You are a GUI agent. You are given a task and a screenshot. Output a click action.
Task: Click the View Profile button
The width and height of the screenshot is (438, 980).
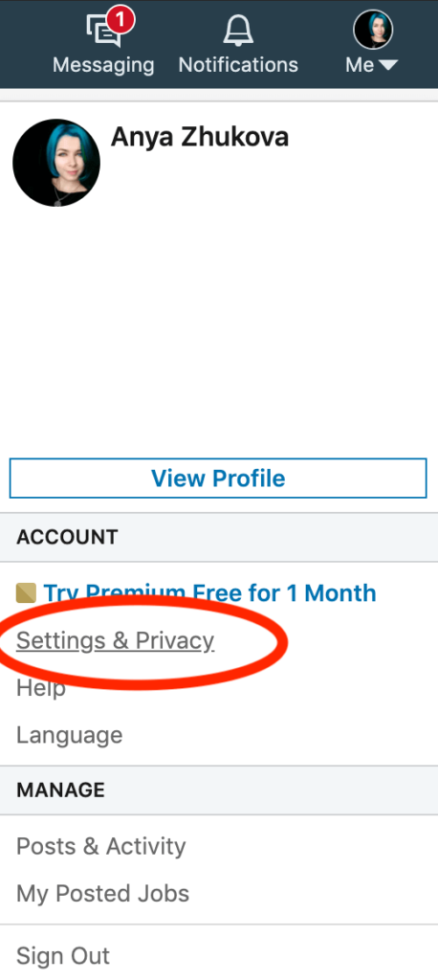[x=218, y=479]
